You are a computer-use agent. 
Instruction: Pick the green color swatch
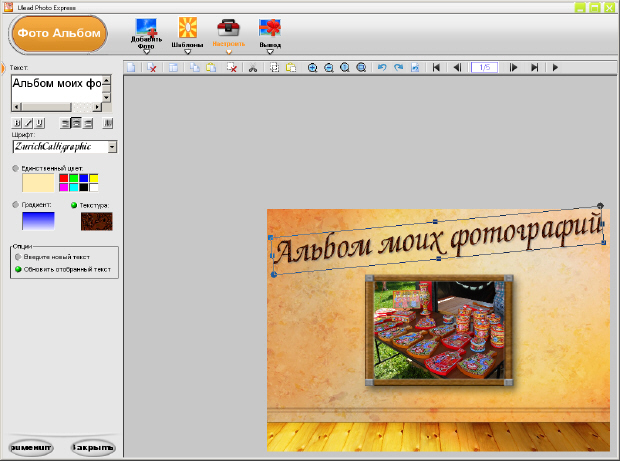tap(74, 178)
